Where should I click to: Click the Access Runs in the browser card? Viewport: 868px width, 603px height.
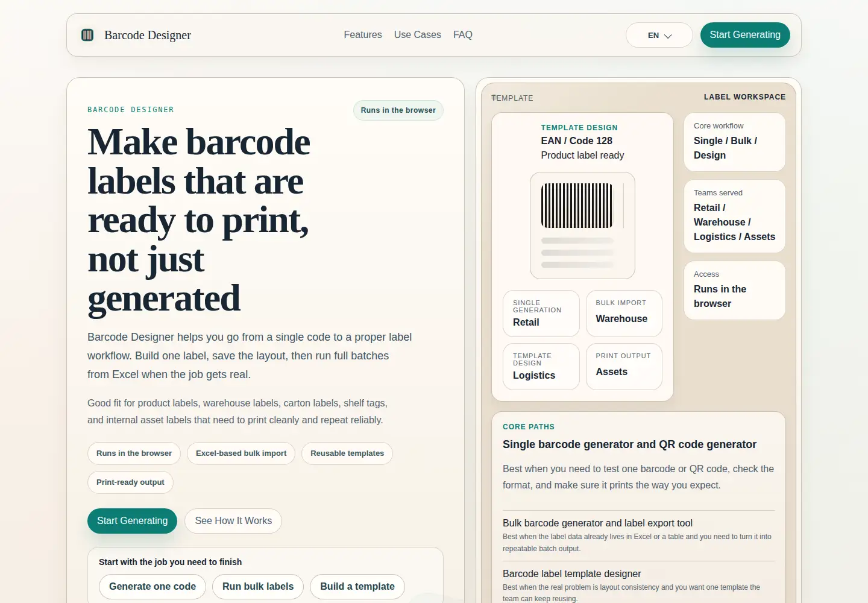735,291
